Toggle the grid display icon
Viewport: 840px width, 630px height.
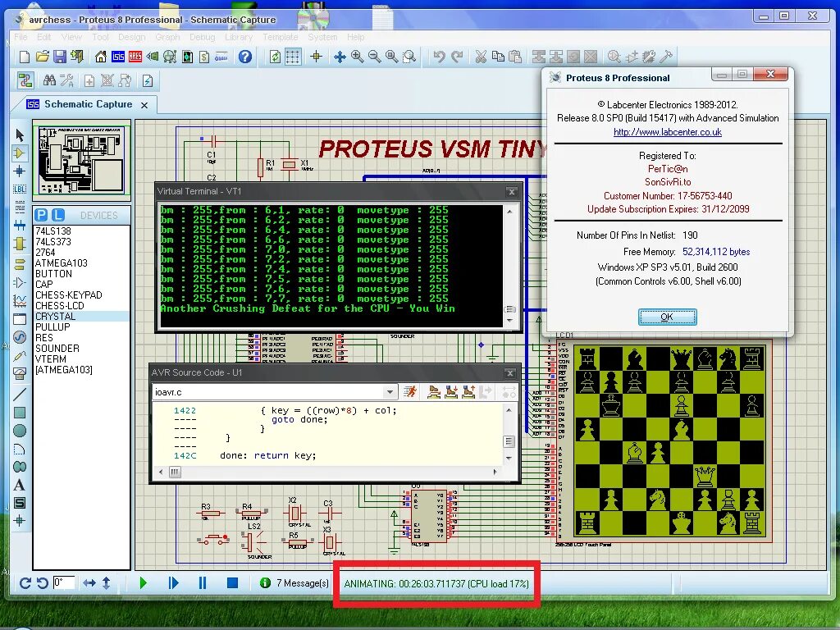(293, 57)
